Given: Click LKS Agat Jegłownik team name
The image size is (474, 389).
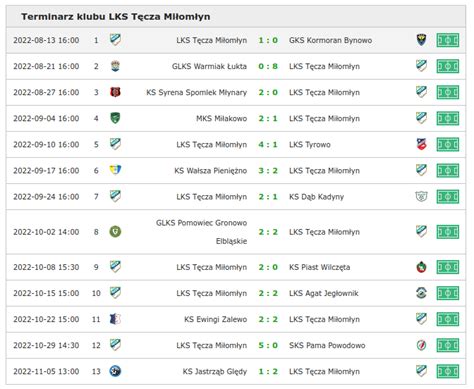Looking at the screenshot, I should (x=324, y=293).
